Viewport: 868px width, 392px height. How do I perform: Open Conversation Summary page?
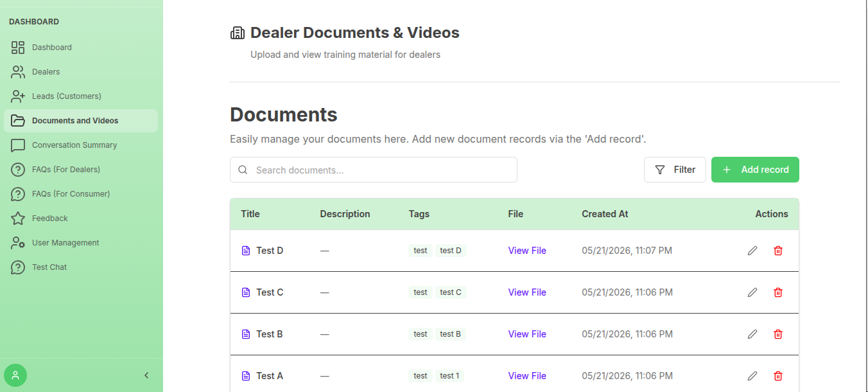coord(81,145)
